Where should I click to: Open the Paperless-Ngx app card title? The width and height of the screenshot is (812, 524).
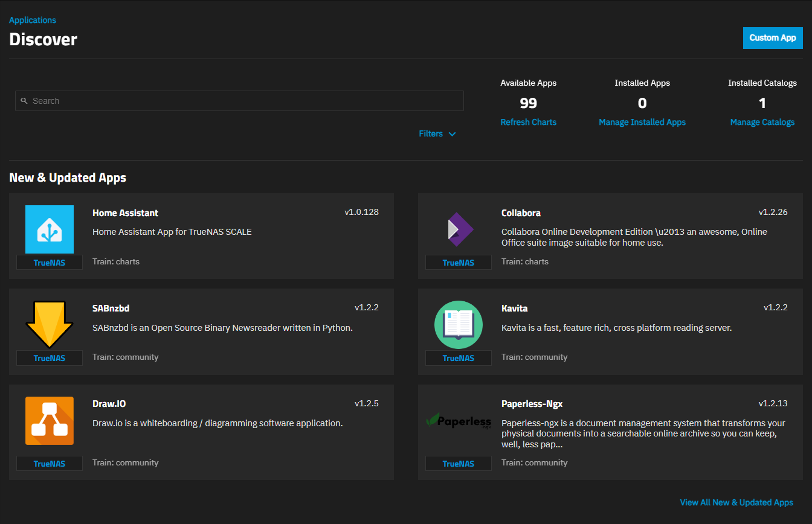click(532, 404)
